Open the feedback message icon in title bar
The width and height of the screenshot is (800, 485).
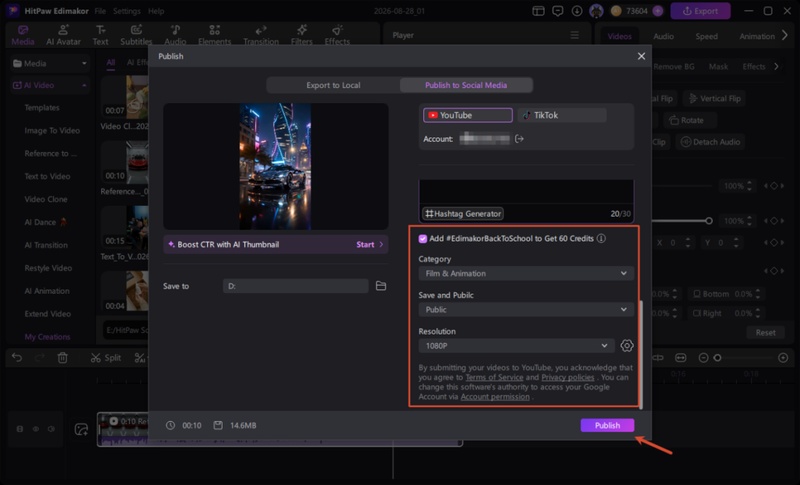(558, 11)
